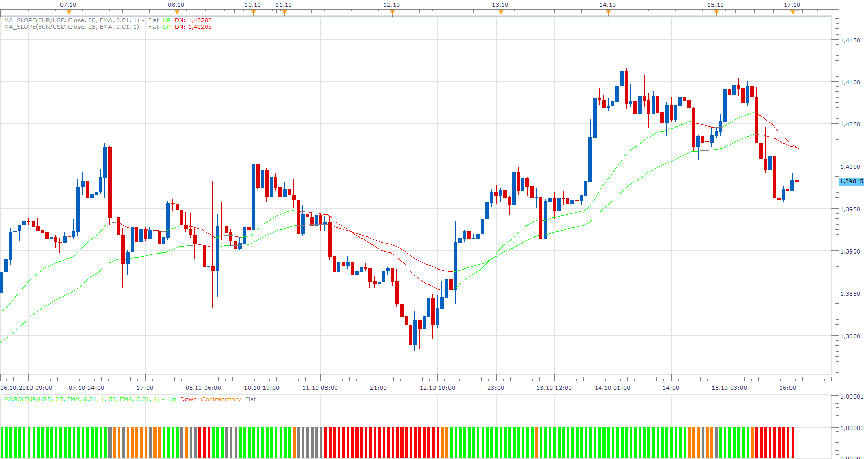Click the 07.10 04:00 time axis label
The width and height of the screenshot is (868, 459).
[x=86, y=388]
